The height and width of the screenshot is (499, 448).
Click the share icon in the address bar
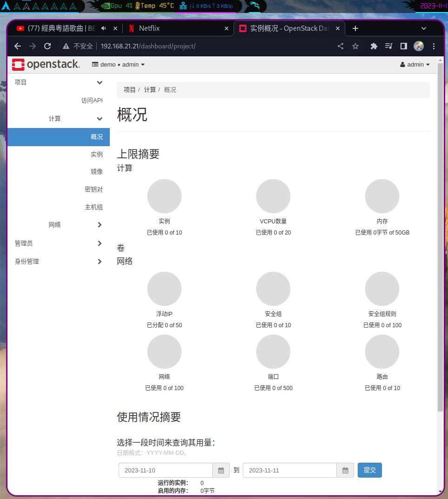(x=340, y=46)
